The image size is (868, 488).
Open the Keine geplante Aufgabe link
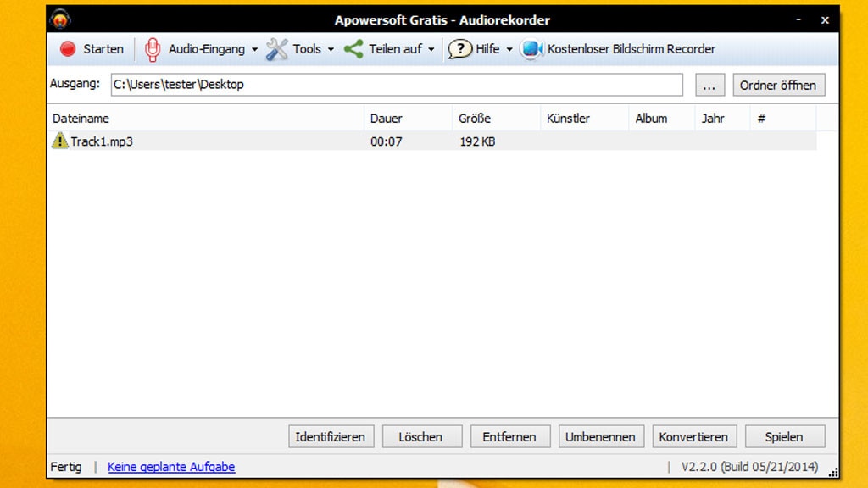coord(171,467)
